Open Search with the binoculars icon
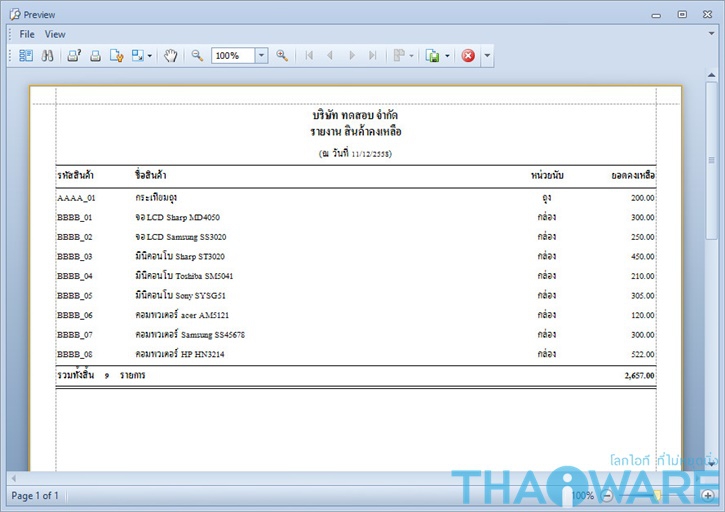 pos(48,56)
